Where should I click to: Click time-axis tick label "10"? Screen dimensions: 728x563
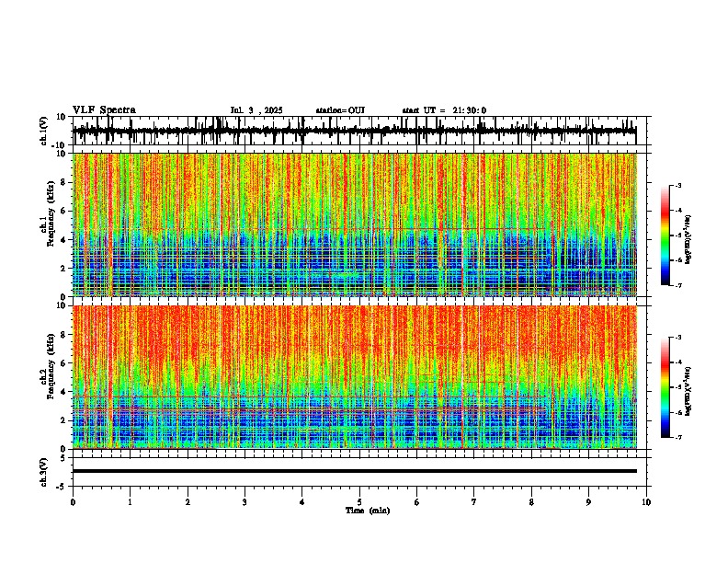pos(646,502)
